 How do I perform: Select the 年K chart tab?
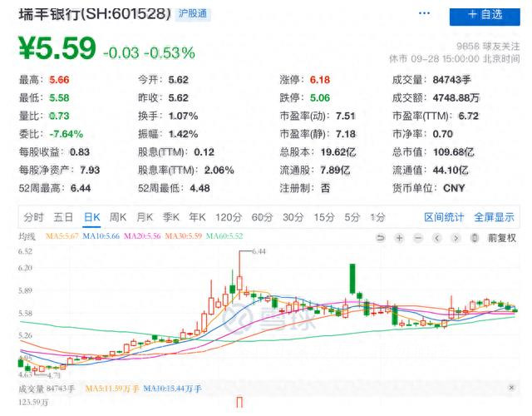(198, 217)
